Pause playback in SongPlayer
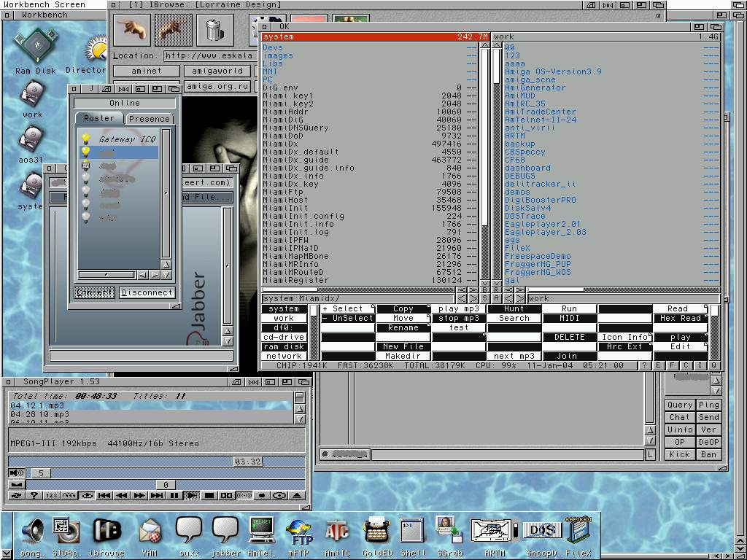The height and width of the screenshot is (560, 747). 174,495
